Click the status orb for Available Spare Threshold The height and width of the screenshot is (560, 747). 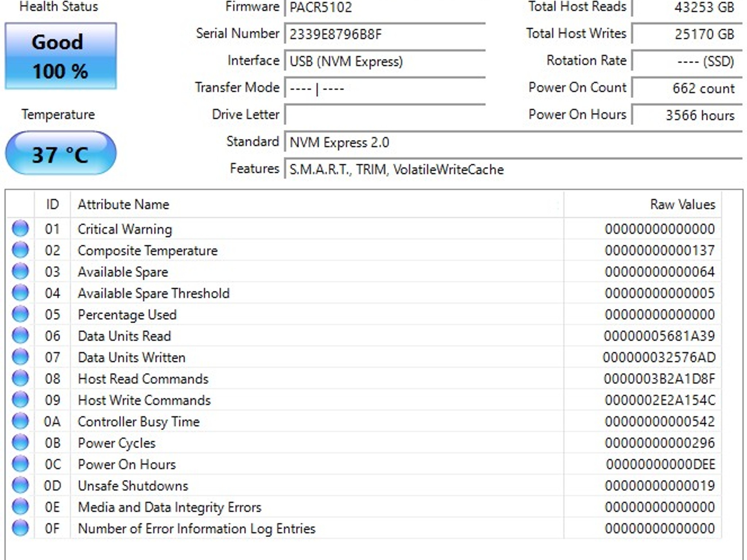pyautogui.click(x=20, y=293)
